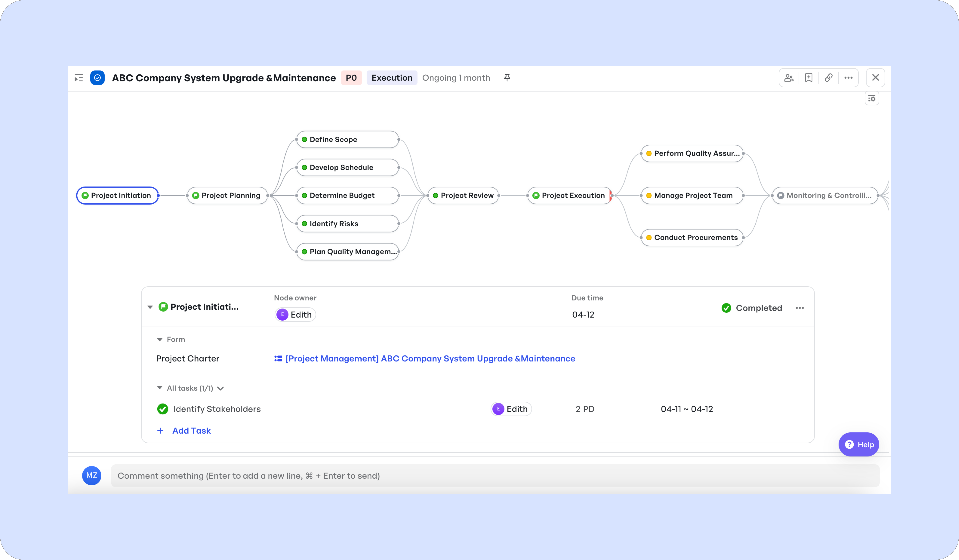Viewport: 959px width, 560px height.
Task: Select the Develop Schedule node
Action: (347, 167)
